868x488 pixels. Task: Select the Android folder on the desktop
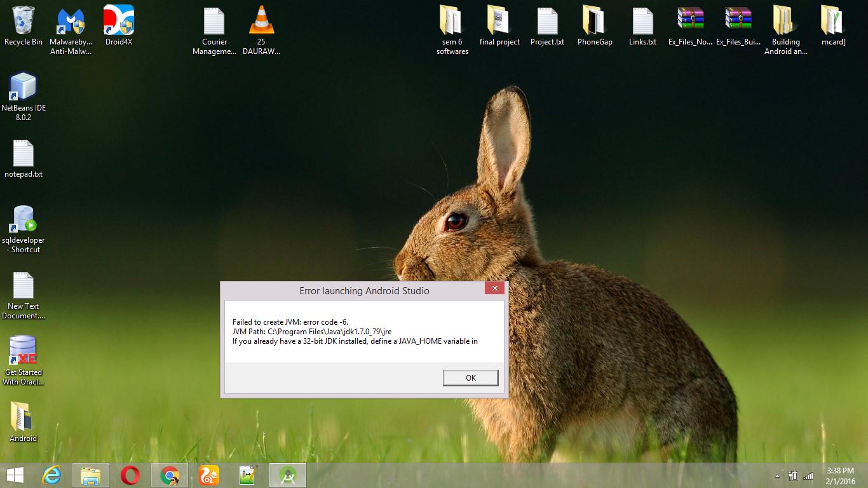coord(24,423)
